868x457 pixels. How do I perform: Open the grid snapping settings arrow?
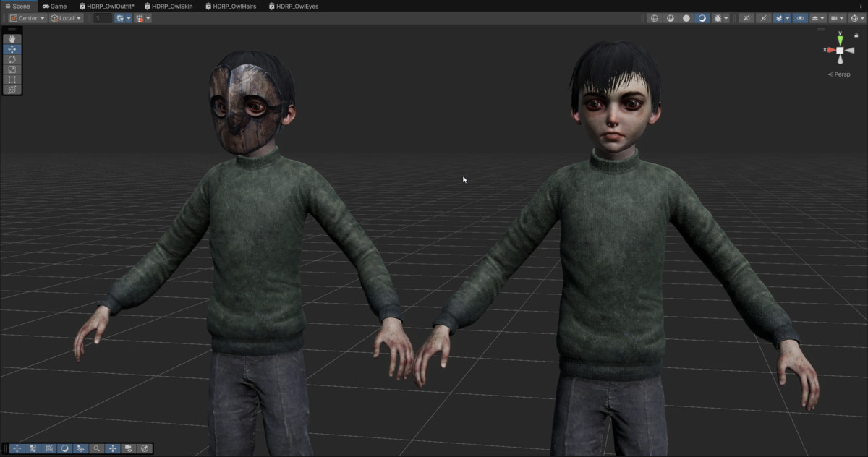148,18
